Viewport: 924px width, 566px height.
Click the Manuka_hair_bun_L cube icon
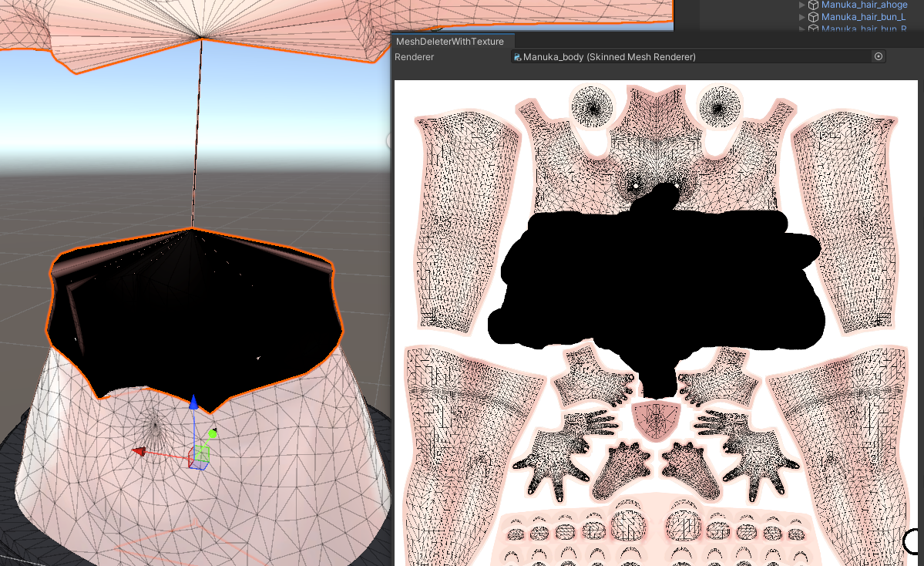812,16
